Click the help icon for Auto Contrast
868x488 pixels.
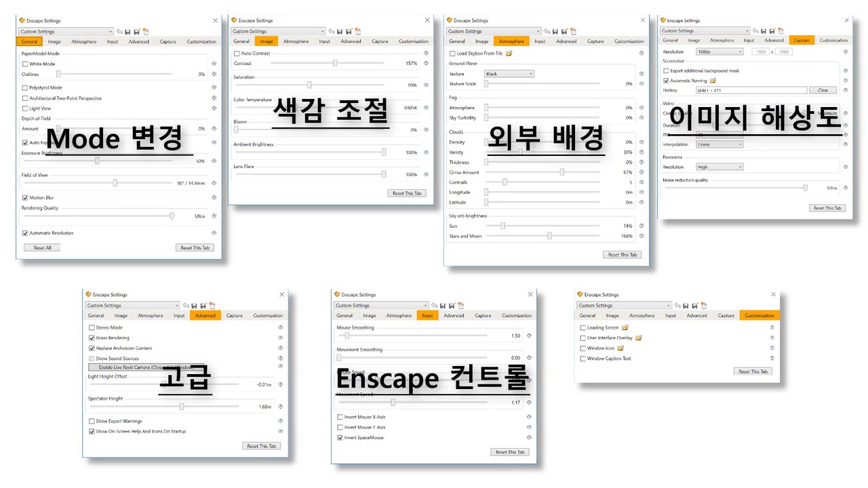426,53
